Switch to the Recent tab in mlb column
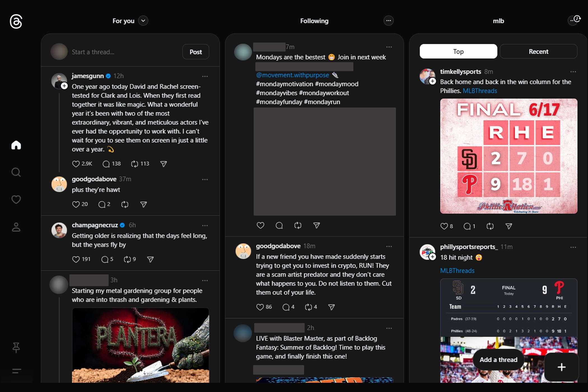The width and height of the screenshot is (588, 392). coord(538,51)
